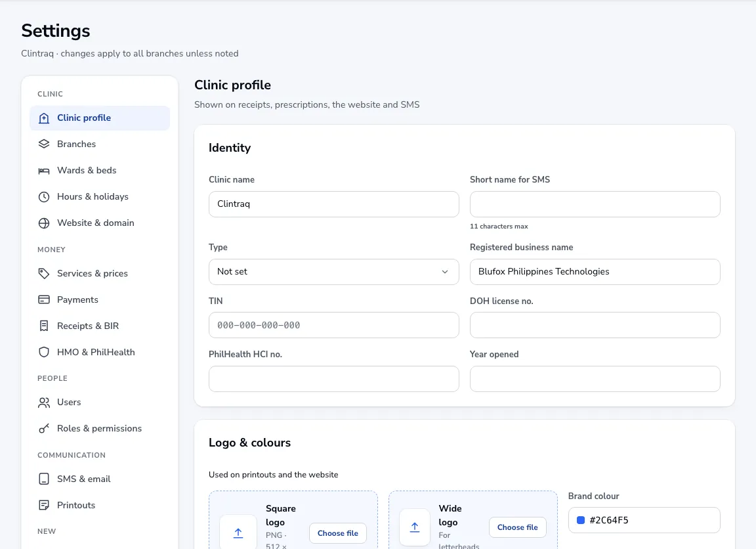Click the SMS & email phone icon
The height and width of the screenshot is (549, 756).
click(44, 479)
